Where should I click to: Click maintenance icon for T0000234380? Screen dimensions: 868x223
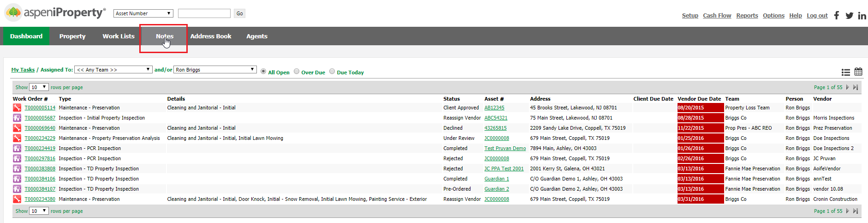[x=17, y=199]
